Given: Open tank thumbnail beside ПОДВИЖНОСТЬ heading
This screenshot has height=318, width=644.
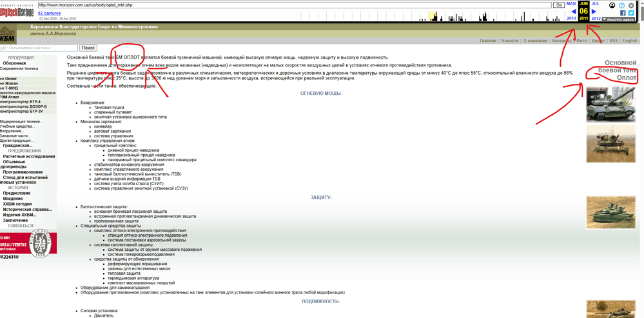Looking at the screenshot, I should [x=610, y=309].
